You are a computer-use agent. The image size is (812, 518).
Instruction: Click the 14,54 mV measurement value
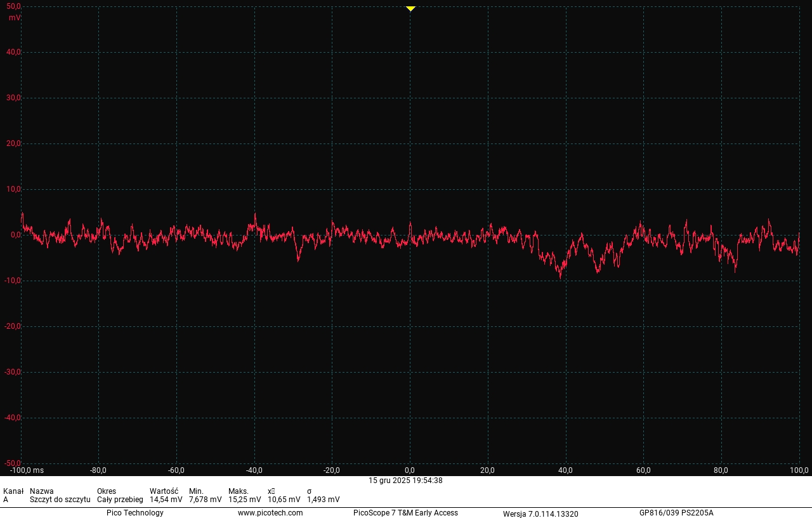pos(166,500)
